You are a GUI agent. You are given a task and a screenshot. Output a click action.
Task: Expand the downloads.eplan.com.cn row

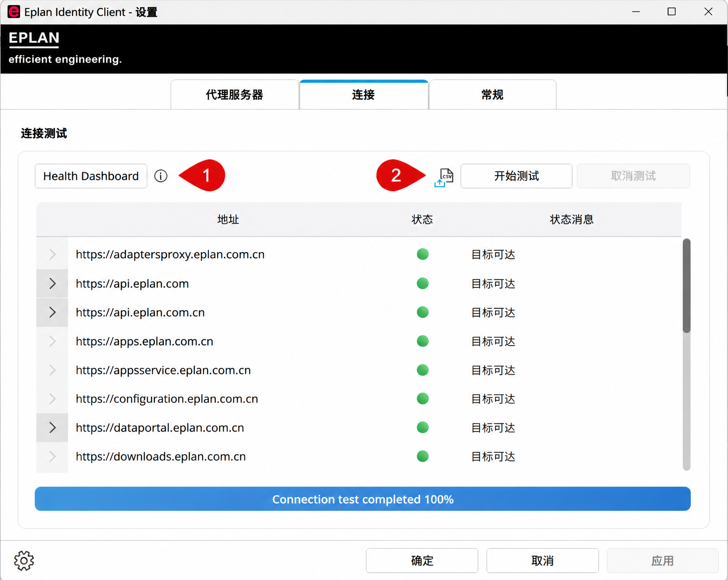[52, 457]
